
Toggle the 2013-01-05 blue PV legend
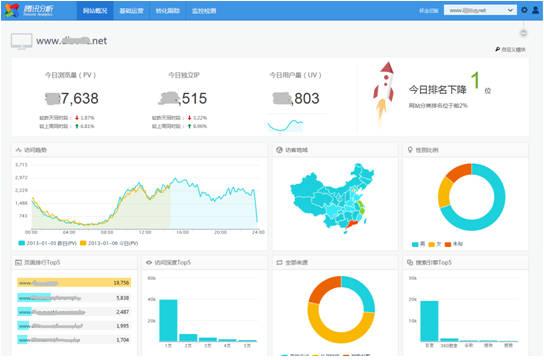47,243
